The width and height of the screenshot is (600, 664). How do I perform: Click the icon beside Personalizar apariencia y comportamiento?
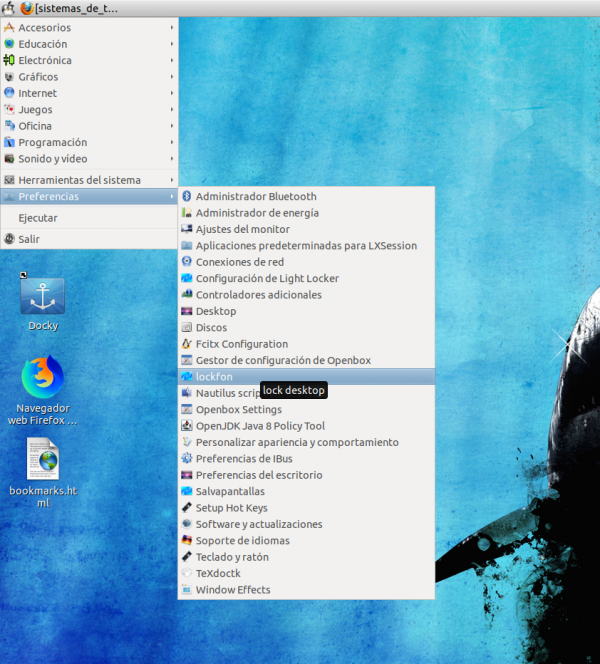click(x=186, y=442)
